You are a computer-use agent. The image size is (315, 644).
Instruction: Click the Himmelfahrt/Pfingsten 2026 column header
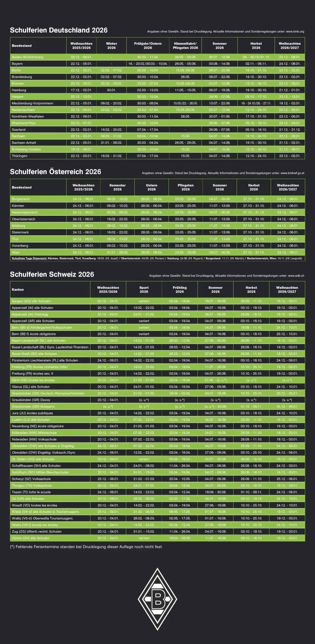click(185, 46)
